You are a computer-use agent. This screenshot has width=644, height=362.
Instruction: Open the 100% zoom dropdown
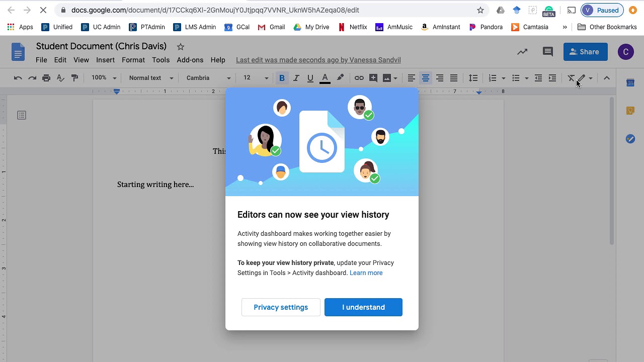pyautogui.click(x=104, y=78)
